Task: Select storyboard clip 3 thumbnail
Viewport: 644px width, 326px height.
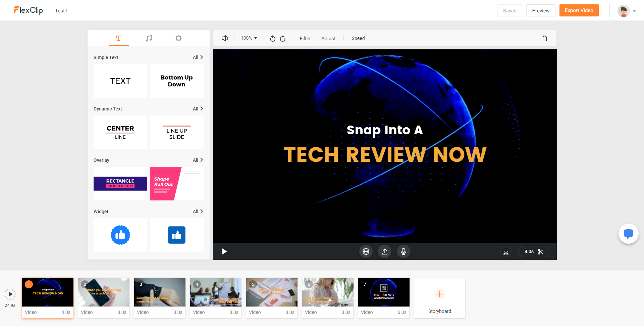Action: click(x=160, y=292)
